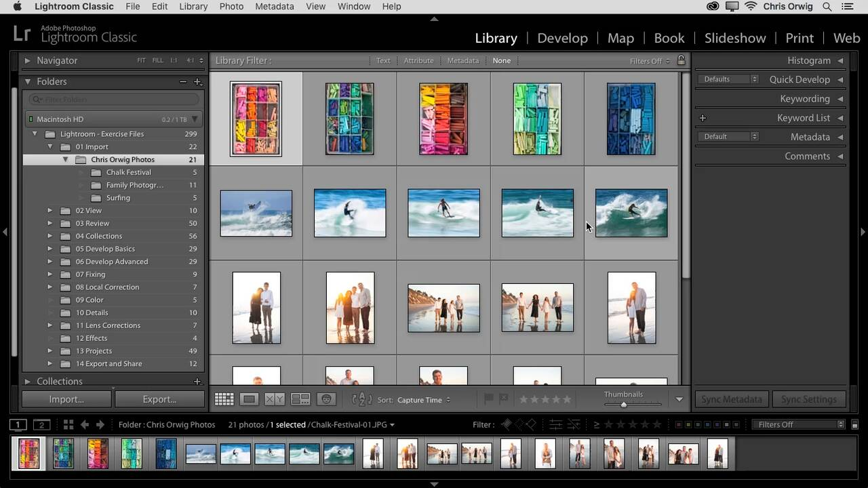Switch to the Develop module
This screenshot has height=488, width=868.
562,38
